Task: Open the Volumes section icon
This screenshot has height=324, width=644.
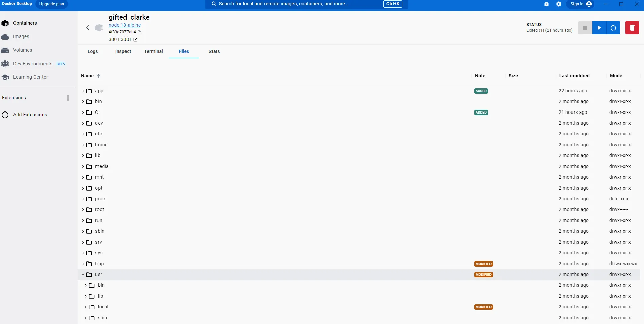Action: coord(5,50)
